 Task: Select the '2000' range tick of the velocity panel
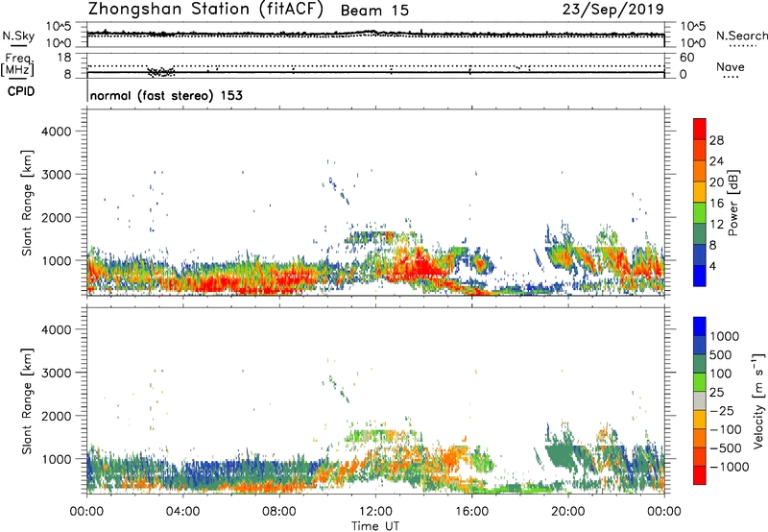[x=57, y=416]
